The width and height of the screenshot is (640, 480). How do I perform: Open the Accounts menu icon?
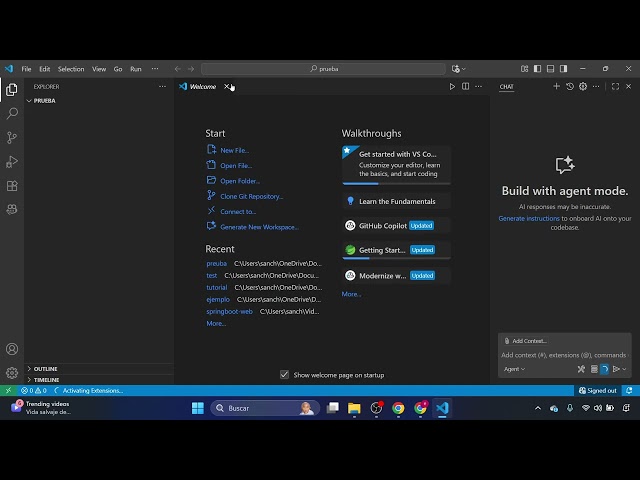click(x=12, y=349)
